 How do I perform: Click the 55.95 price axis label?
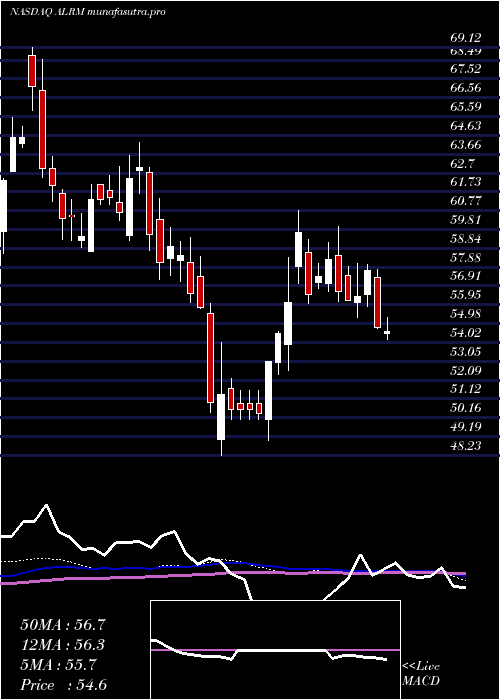pyautogui.click(x=466, y=295)
